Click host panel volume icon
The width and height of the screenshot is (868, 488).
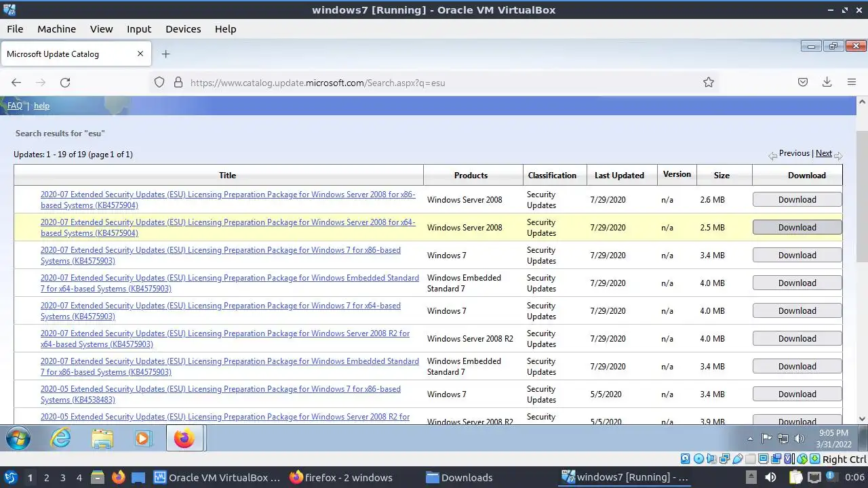[x=771, y=477]
